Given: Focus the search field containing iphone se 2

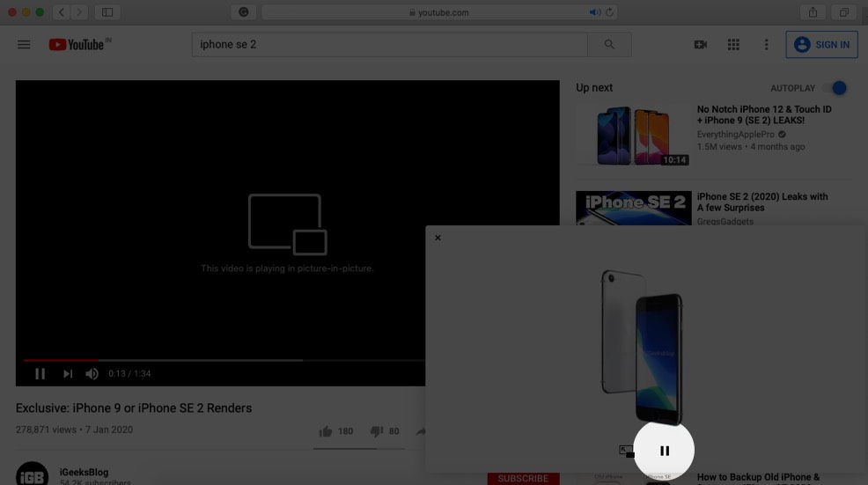Looking at the screenshot, I should pos(390,44).
